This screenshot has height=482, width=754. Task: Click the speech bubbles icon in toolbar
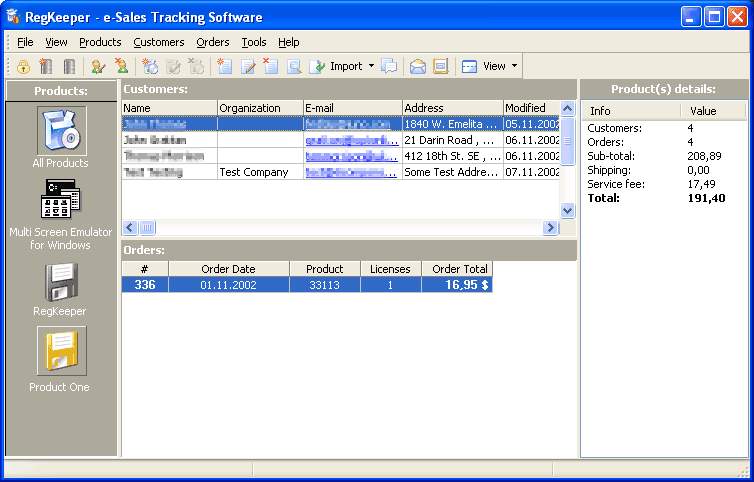click(x=389, y=66)
